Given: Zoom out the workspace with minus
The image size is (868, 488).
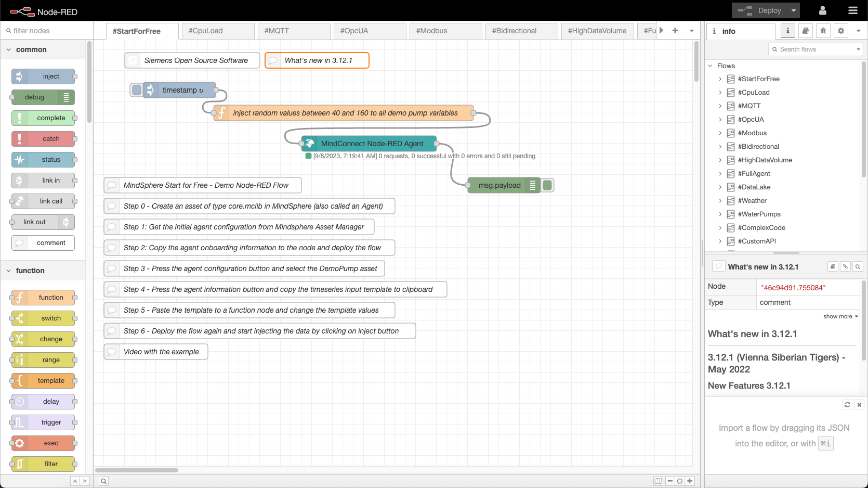Looking at the screenshot, I should pyautogui.click(x=670, y=481).
